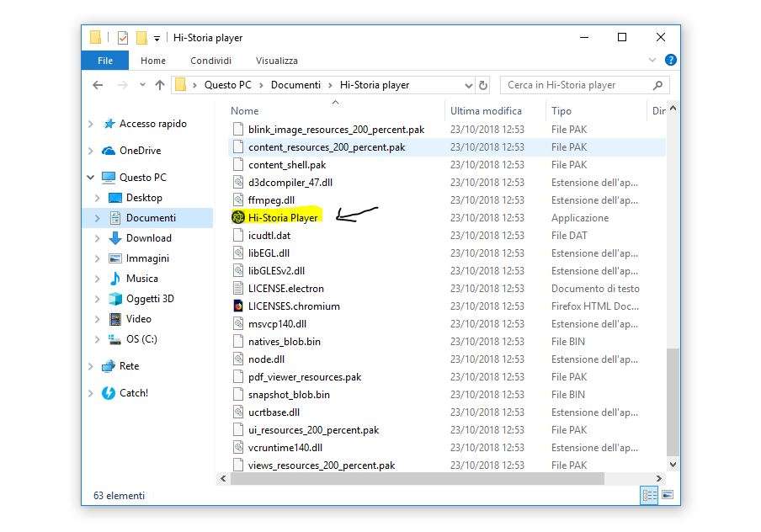
Task: Select the node.dll file
Action: [267, 359]
